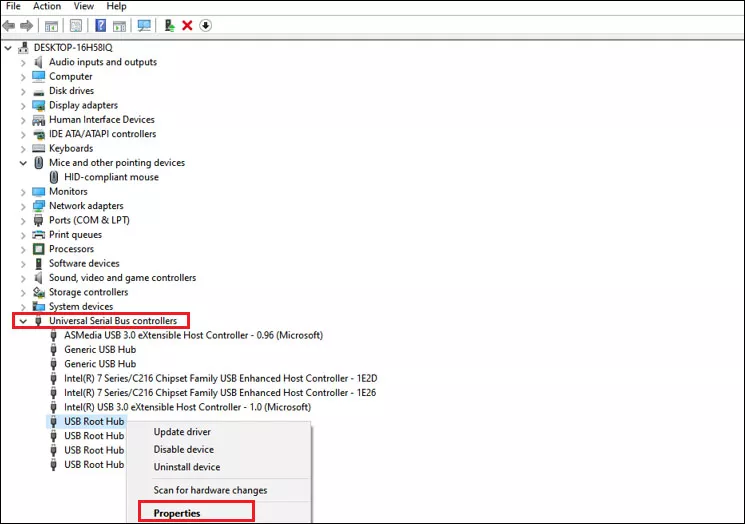This screenshot has width=745, height=524.
Task: Click the Keyboards icon
Action: click(38, 149)
